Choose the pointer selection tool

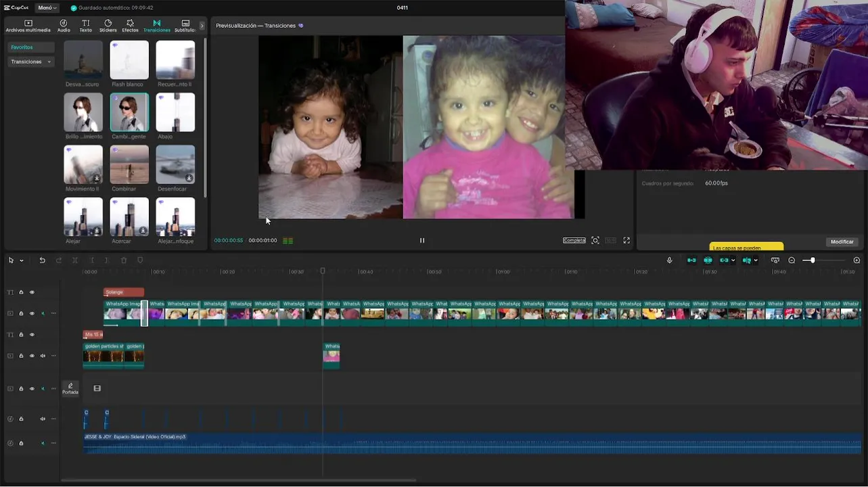(12, 260)
